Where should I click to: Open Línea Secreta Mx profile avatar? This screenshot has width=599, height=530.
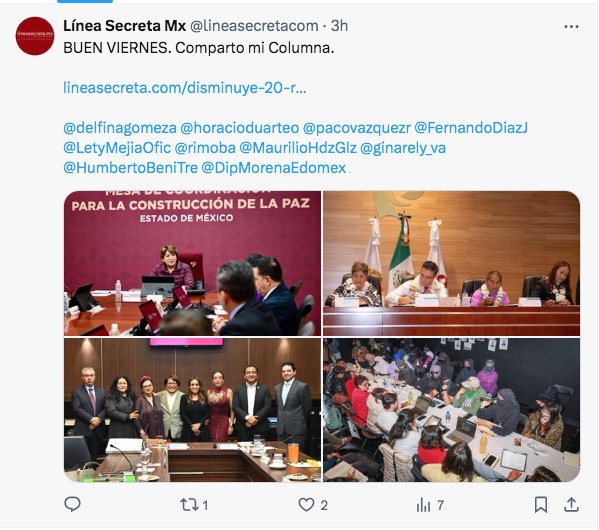35,36
